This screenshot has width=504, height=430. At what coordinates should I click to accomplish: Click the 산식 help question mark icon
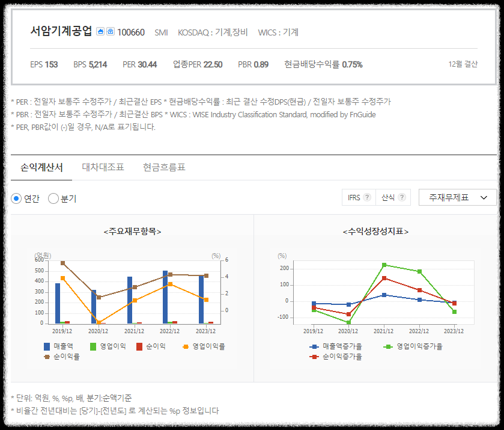[402, 197]
